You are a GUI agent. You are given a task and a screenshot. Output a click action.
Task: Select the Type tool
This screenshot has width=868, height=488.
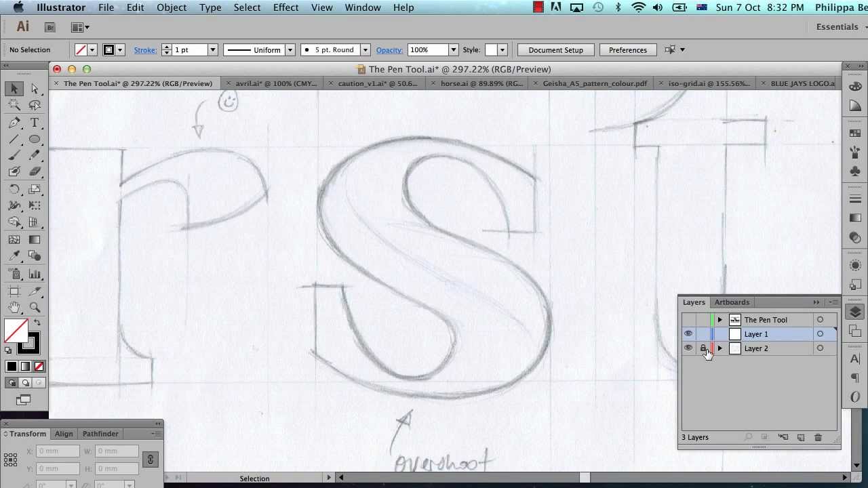35,123
